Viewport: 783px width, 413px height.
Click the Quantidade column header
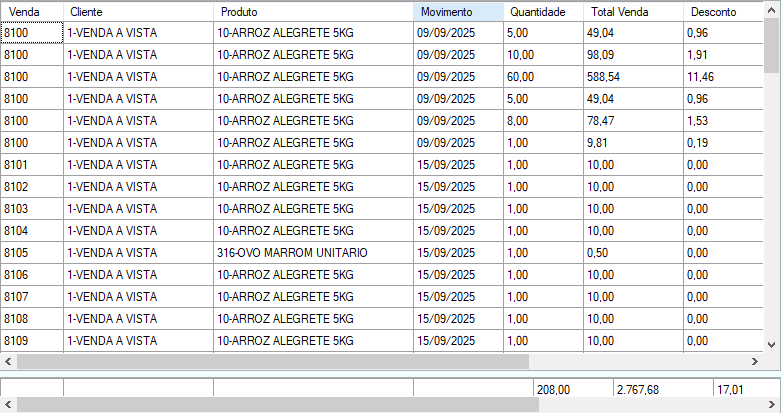[x=543, y=12]
